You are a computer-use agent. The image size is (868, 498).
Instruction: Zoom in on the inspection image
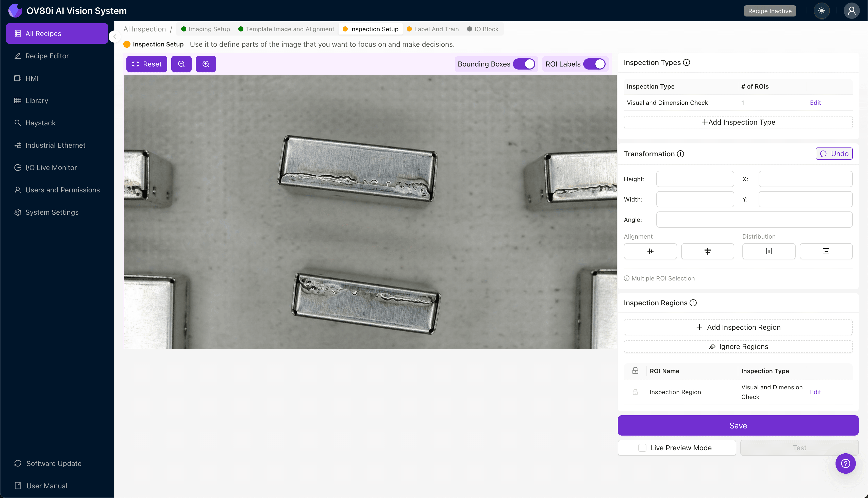pyautogui.click(x=206, y=64)
